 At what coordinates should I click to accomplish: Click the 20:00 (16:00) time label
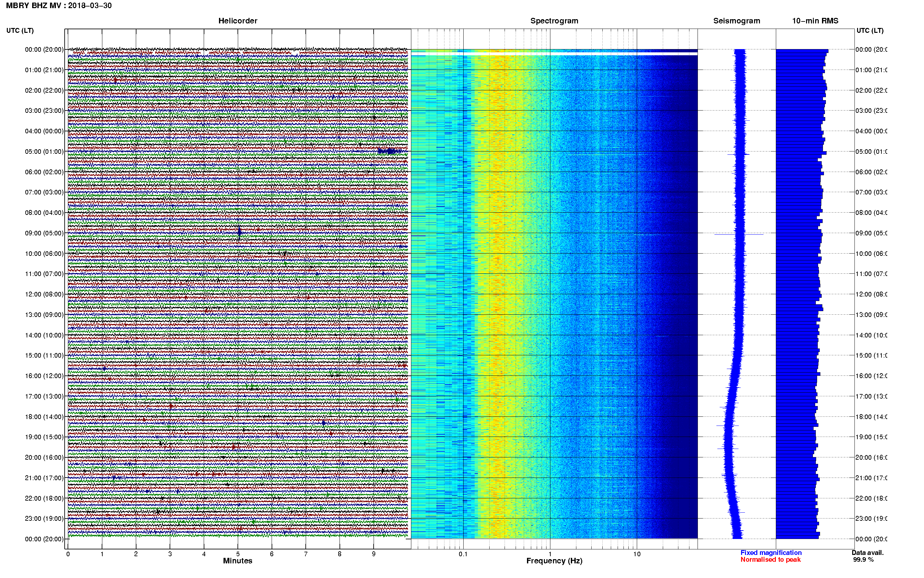point(44,458)
